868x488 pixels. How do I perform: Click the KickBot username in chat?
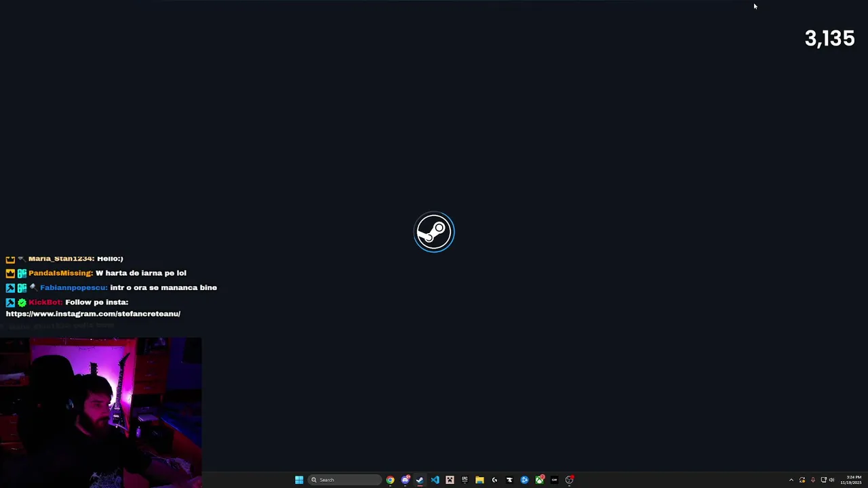(45, 302)
